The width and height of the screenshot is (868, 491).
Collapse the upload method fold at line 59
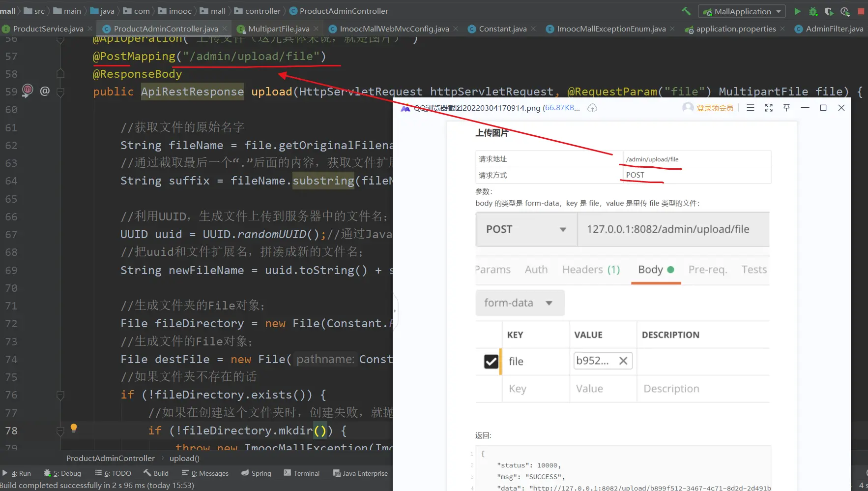pos(60,92)
